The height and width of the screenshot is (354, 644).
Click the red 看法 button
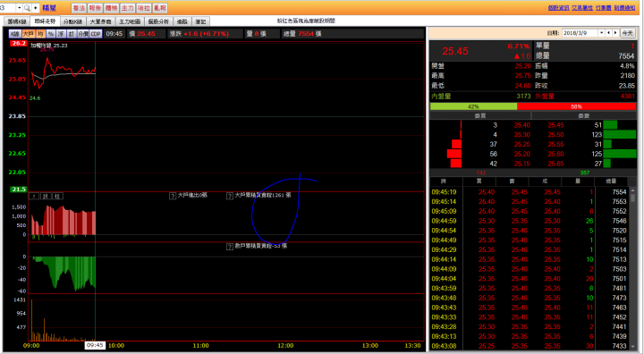pyautogui.click(x=79, y=8)
